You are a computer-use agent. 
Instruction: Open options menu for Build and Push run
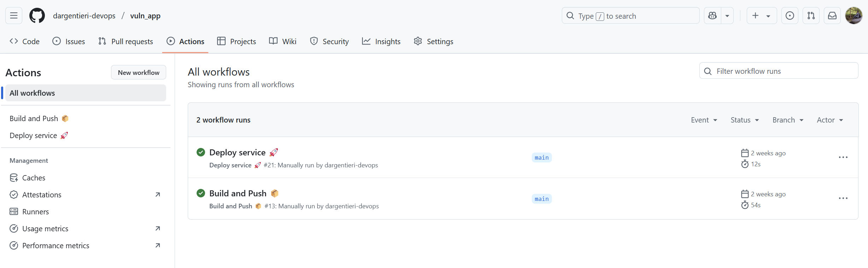point(843,198)
